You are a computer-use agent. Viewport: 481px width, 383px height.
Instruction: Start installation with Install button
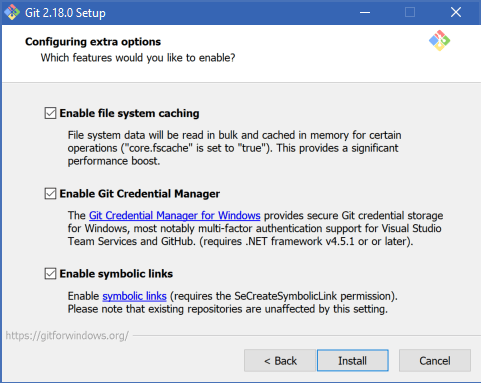click(x=353, y=361)
